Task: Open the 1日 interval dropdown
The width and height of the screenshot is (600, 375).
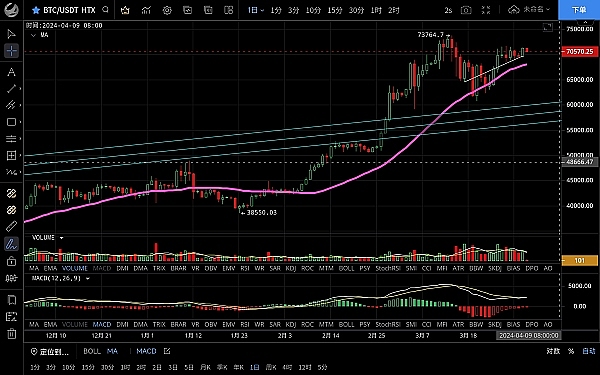Action: pos(256,10)
